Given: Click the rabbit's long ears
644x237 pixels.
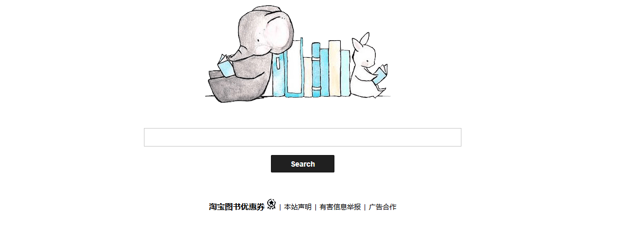Looking at the screenshot, I should click(360, 41).
